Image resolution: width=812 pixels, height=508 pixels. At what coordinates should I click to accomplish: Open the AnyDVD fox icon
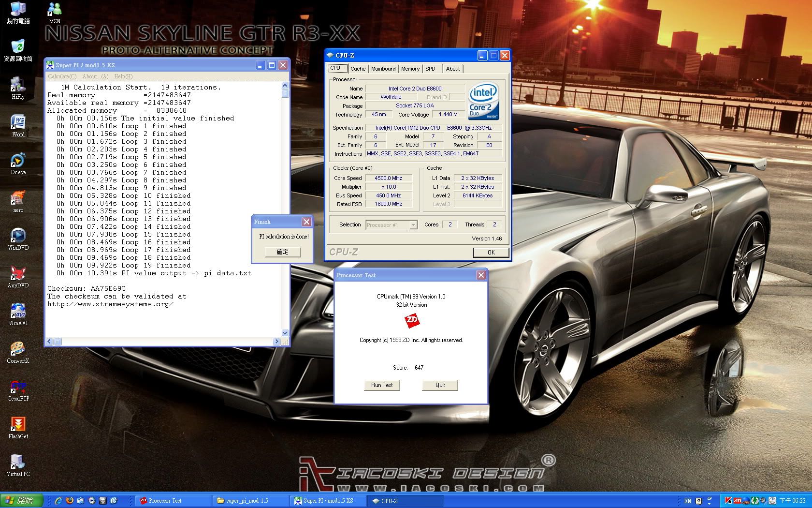[18, 277]
